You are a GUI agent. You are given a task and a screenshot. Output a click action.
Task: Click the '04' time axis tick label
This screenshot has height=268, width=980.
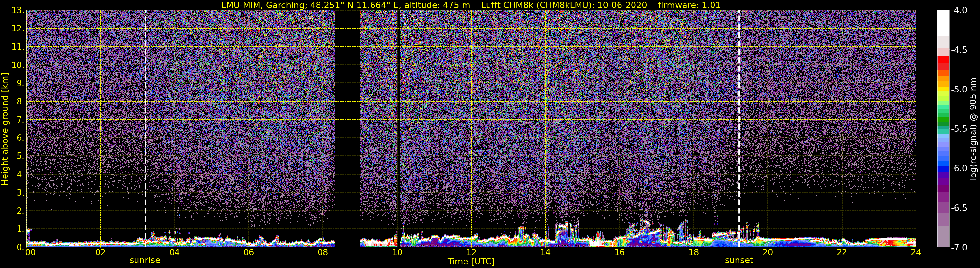[x=174, y=252]
